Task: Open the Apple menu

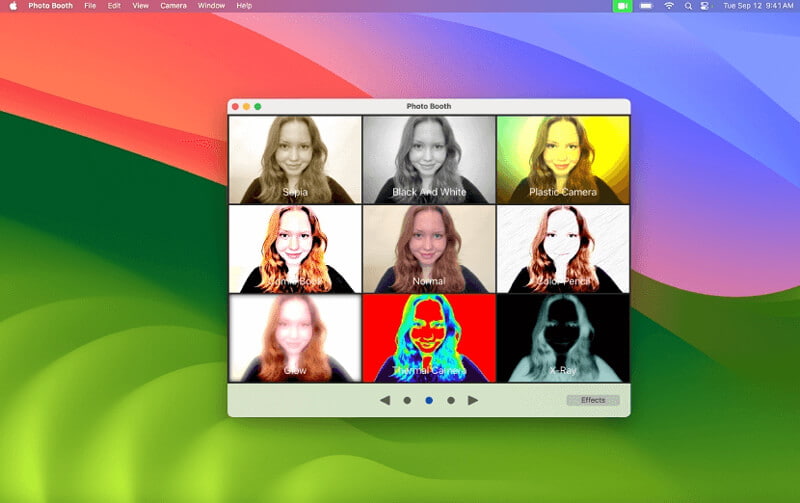Action: [x=12, y=6]
